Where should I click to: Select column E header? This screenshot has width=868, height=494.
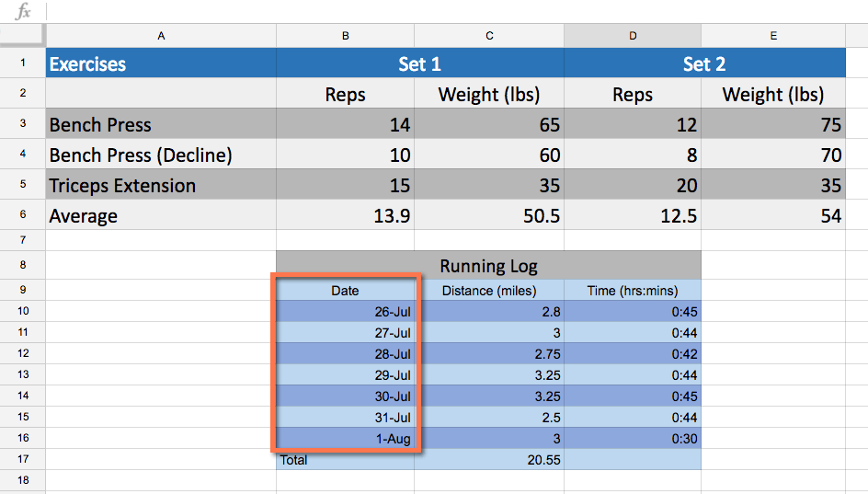[x=773, y=36]
